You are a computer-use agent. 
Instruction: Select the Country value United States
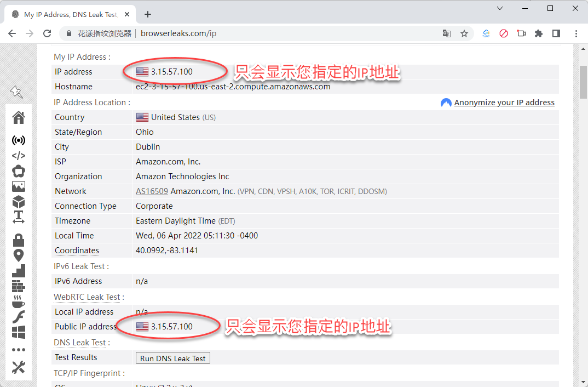click(x=176, y=117)
